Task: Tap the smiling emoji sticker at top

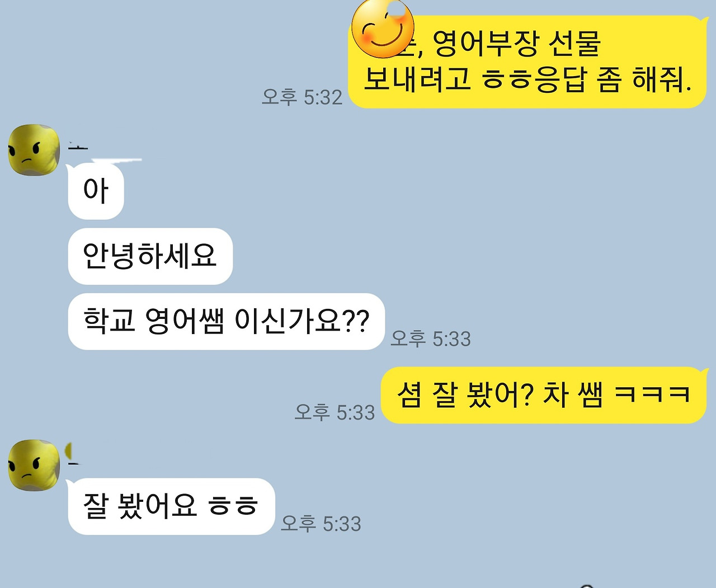Action: coord(383,29)
